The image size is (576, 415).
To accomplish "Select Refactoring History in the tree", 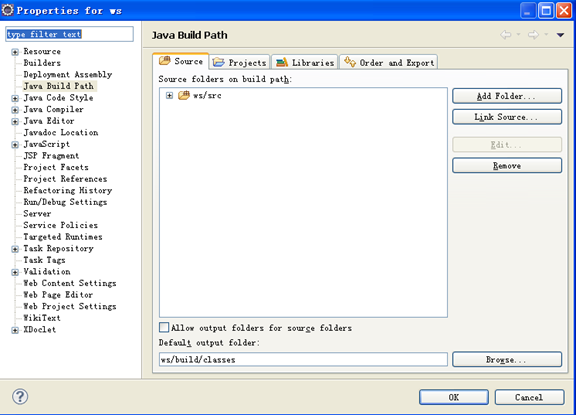I will pos(68,191).
